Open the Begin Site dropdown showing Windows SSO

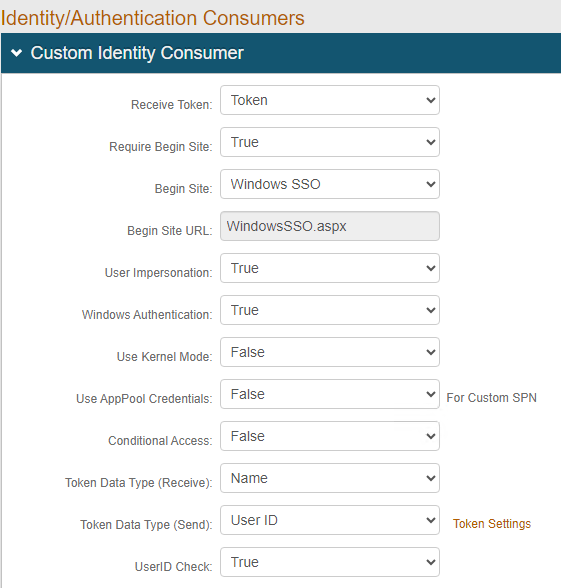click(330, 184)
